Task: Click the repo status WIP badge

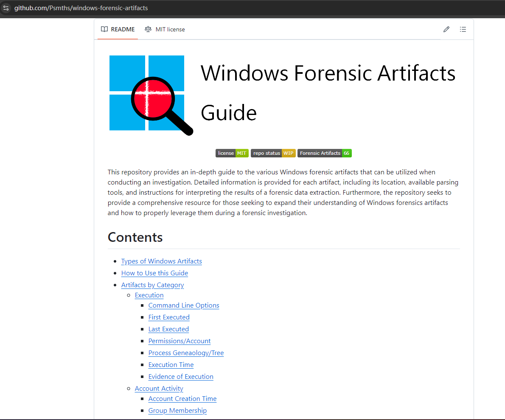Action: (273, 153)
